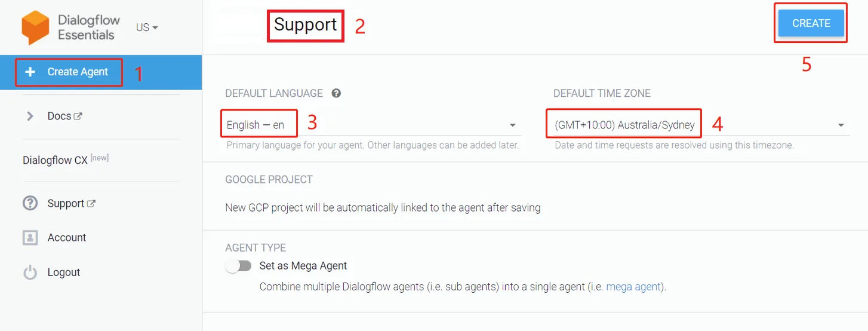Expand the Docs chevron in sidebar
This screenshot has height=331, width=868.
pyautogui.click(x=30, y=117)
